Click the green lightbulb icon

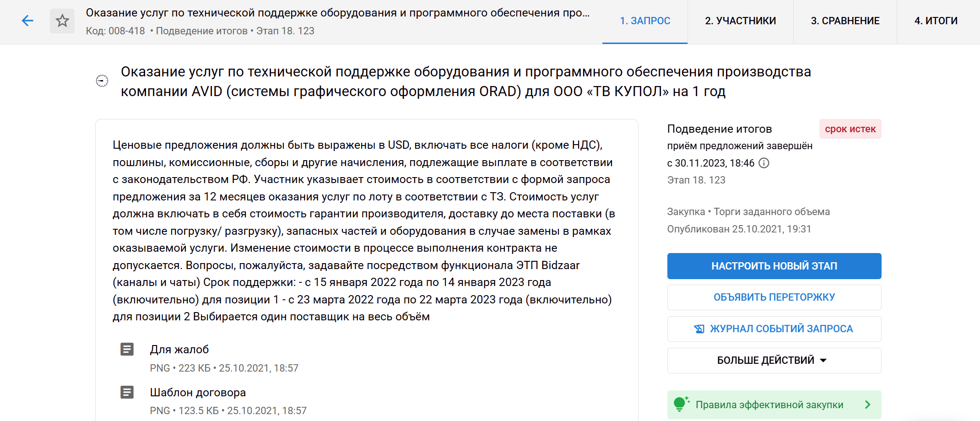(x=680, y=404)
